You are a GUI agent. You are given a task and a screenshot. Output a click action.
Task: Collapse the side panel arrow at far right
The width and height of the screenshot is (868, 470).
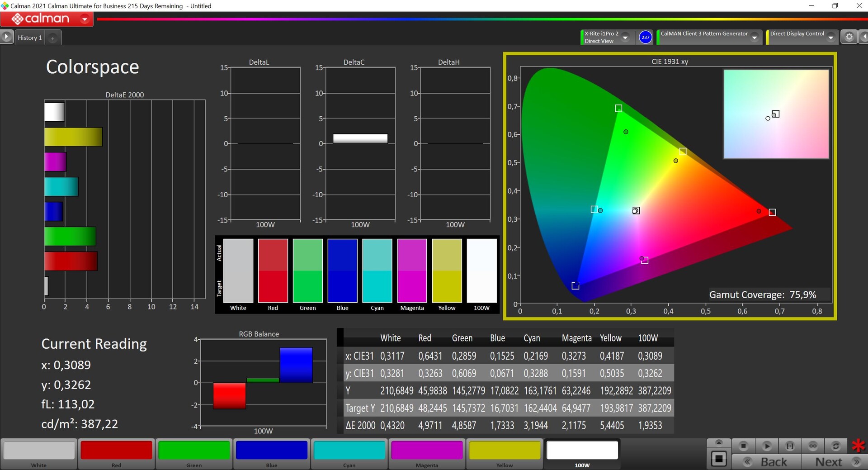[863, 37]
